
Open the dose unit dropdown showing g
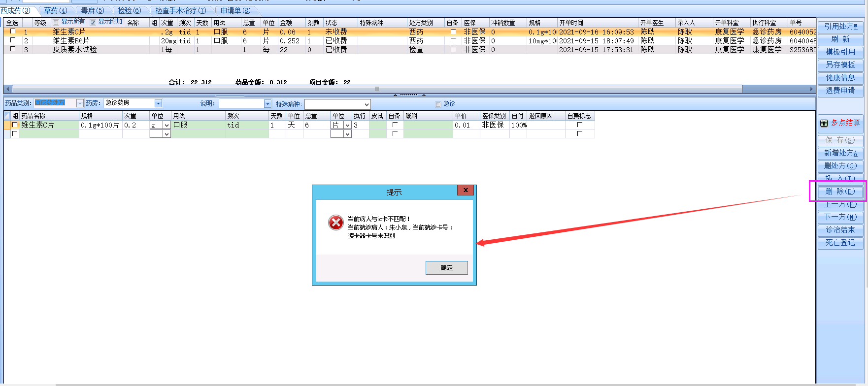(167, 126)
